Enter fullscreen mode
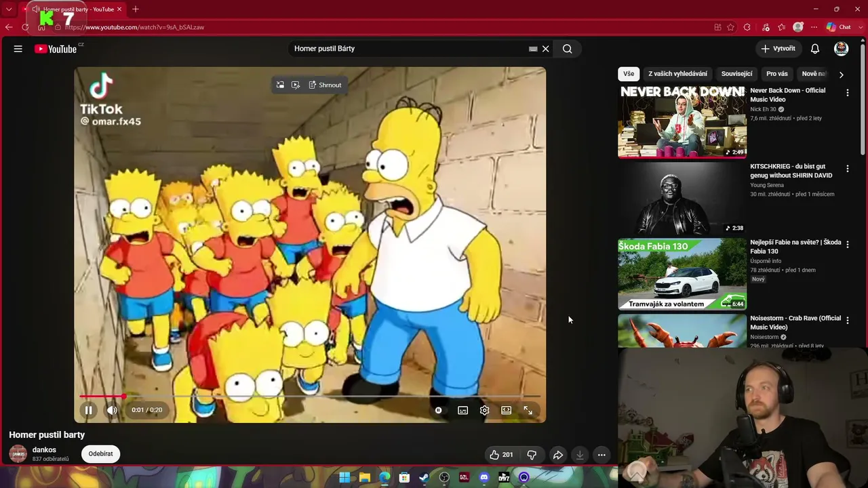Screen dimensions: 868x488 (x=528, y=410)
